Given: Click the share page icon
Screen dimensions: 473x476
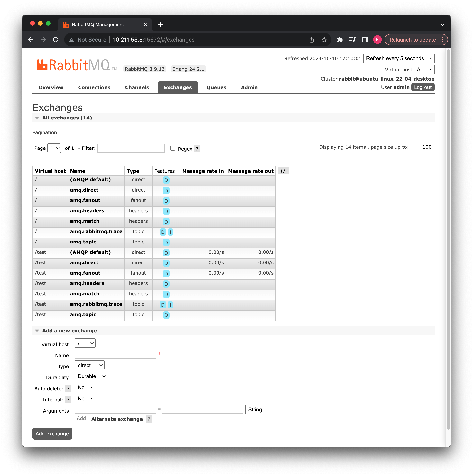Looking at the screenshot, I should click(311, 40).
